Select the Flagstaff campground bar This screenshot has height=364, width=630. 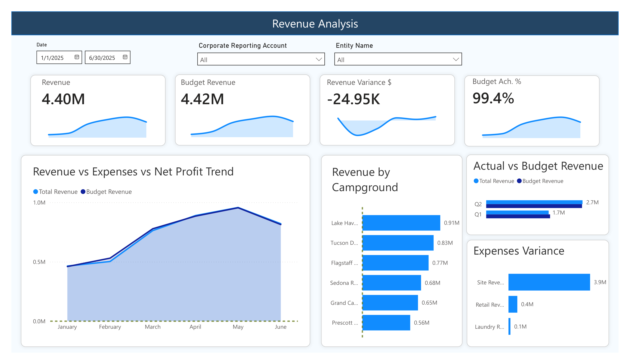pos(395,263)
